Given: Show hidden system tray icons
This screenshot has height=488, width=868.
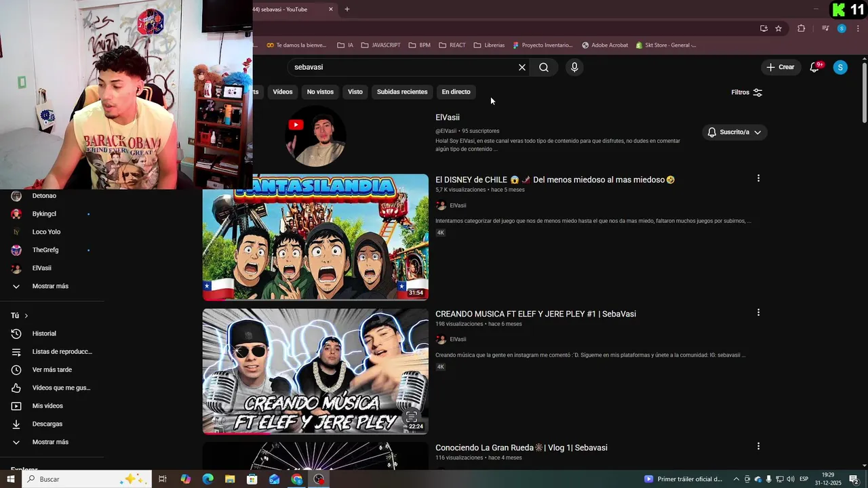Looking at the screenshot, I should click(x=736, y=479).
